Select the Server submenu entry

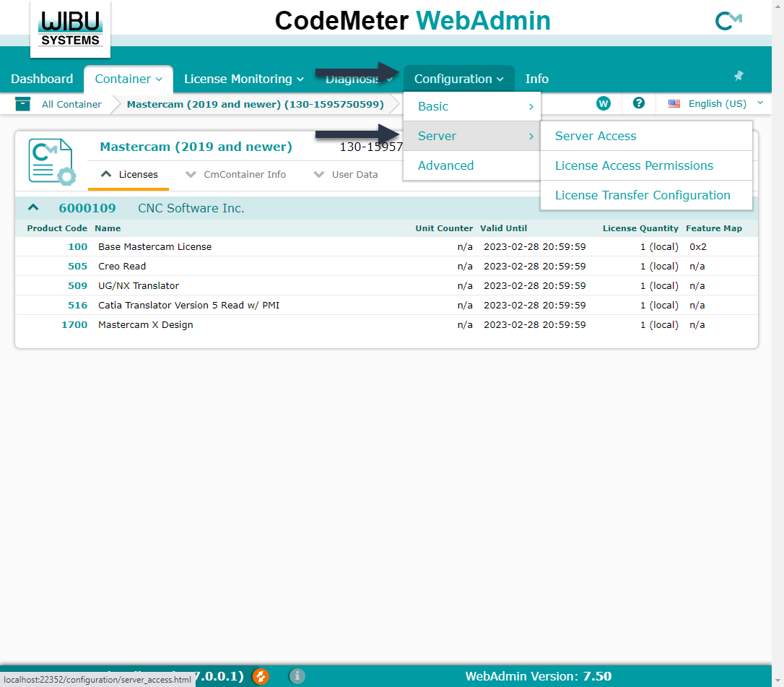coord(471,136)
